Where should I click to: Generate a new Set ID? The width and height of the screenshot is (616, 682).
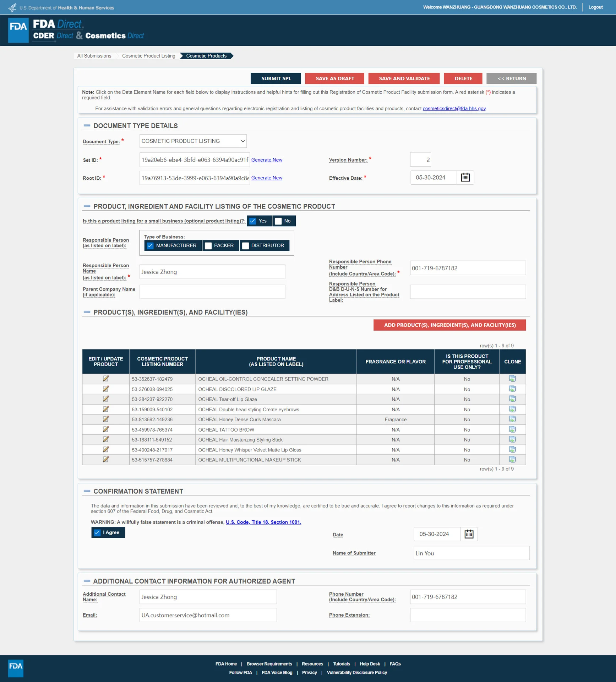pyautogui.click(x=267, y=160)
